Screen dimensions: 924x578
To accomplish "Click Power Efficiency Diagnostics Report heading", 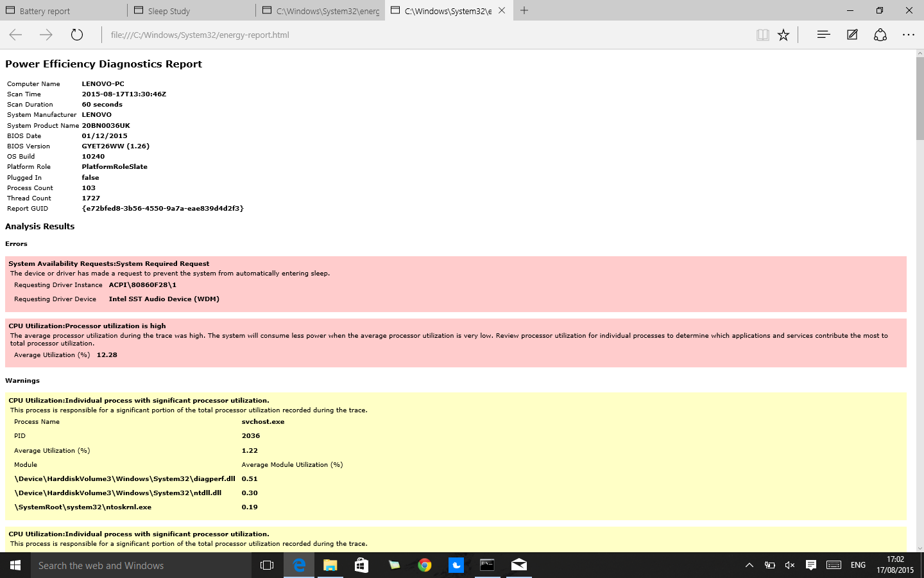I will coord(103,64).
